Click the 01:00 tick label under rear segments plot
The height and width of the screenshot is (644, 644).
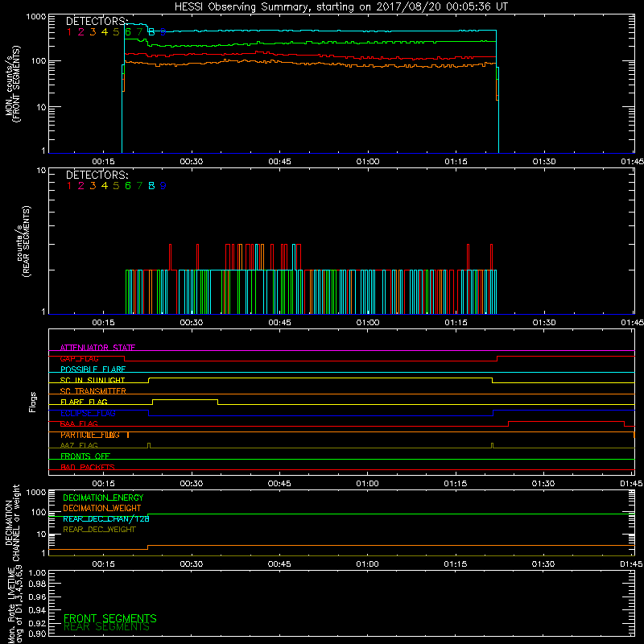click(368, 323)
